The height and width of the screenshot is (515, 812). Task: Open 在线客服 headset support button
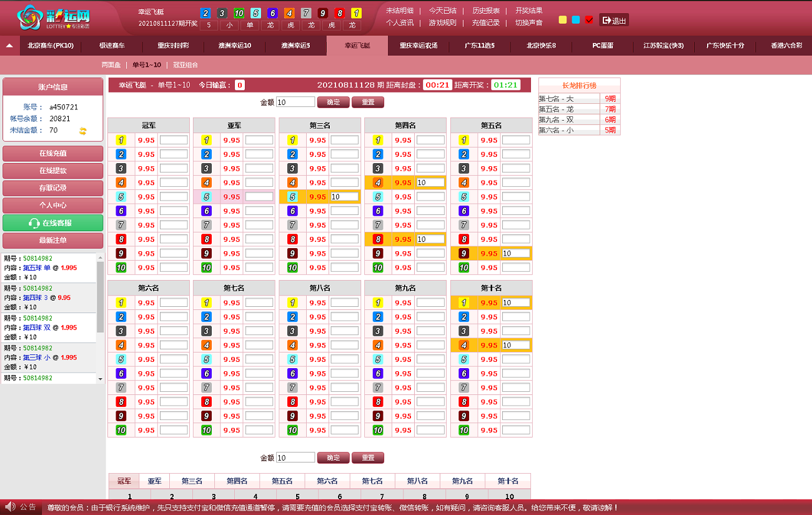tap(53, 223)
